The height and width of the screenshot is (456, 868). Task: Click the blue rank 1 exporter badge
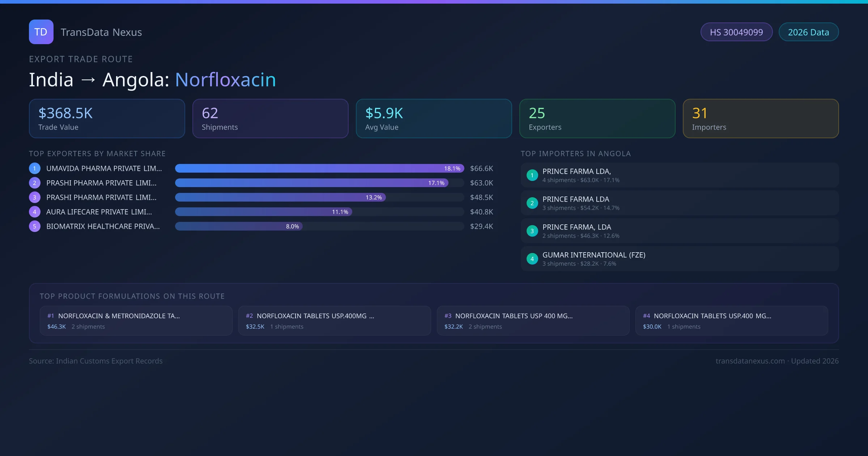[x=35, y=168]
